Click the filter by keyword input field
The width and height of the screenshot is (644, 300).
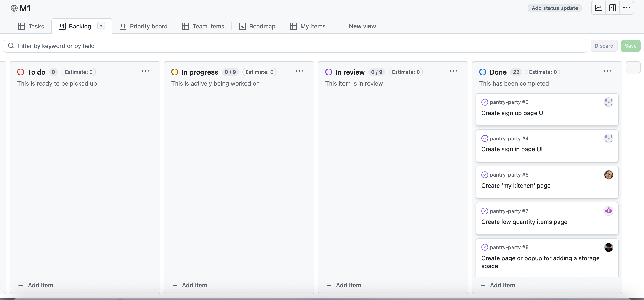[295, 46]
